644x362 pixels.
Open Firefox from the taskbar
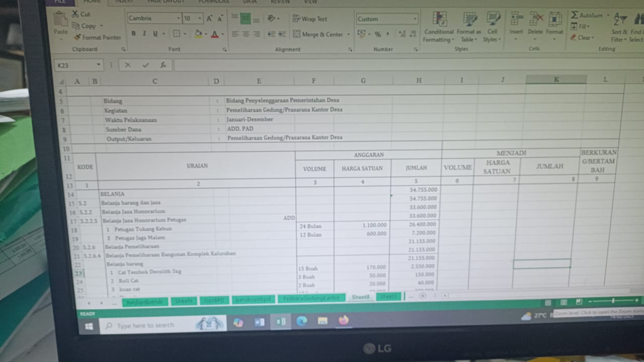[x=344, y=320]
